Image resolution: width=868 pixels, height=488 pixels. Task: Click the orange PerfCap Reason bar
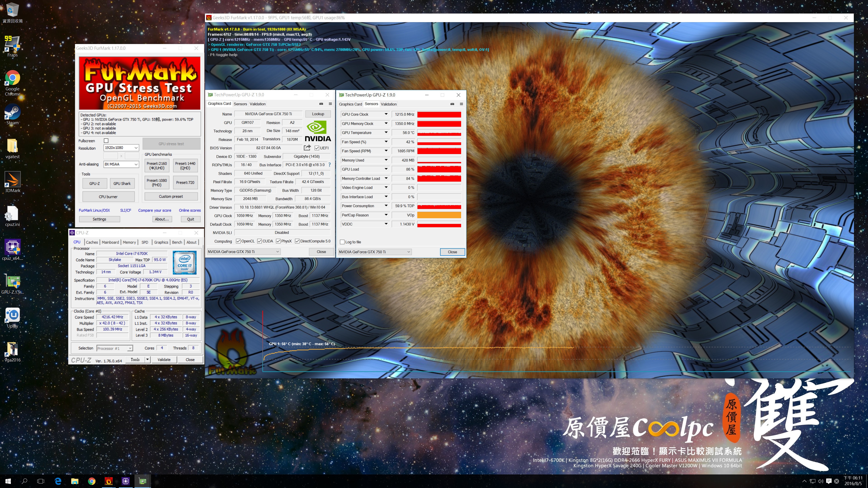point(439,215)
